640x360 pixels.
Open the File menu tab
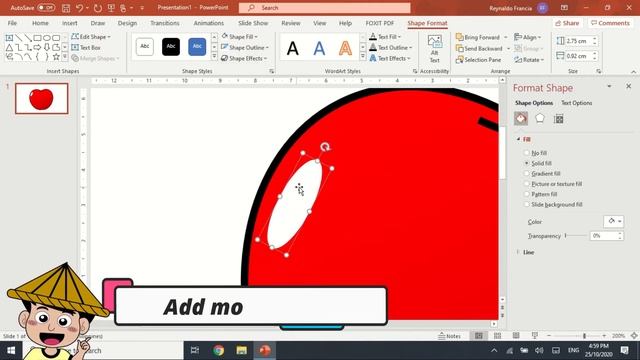(12, 23)
